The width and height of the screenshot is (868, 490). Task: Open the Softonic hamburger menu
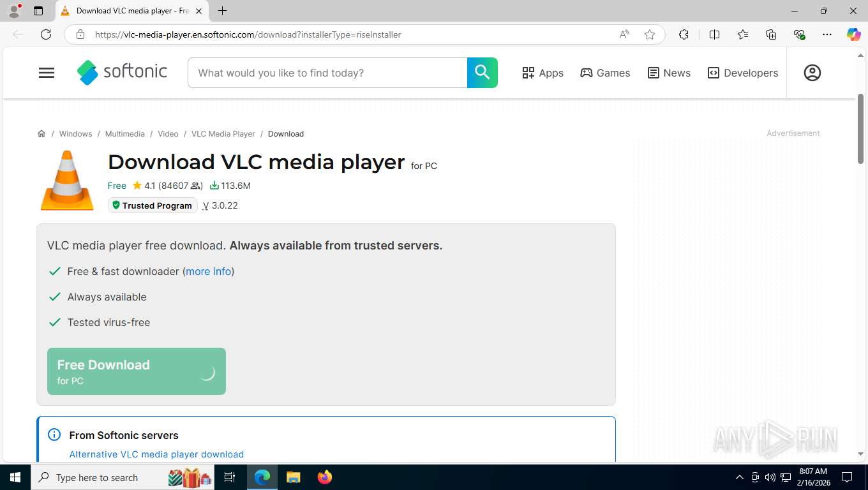pos(47,73)
